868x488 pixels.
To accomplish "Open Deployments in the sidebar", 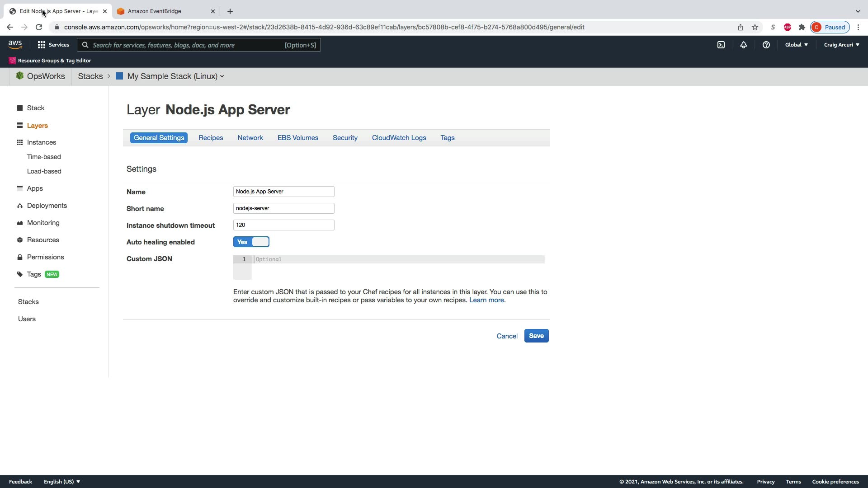I will pyautogui.click(x=47, y=206).
